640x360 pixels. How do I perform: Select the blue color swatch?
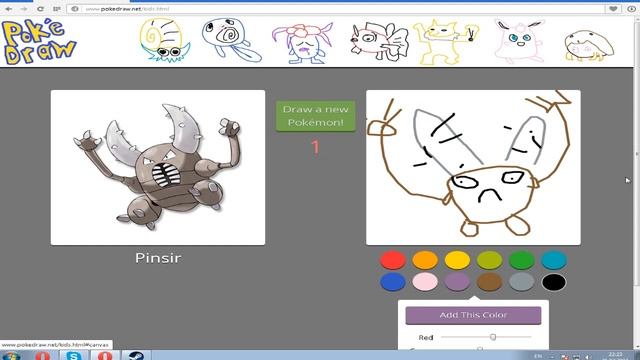tap(393, 282)
